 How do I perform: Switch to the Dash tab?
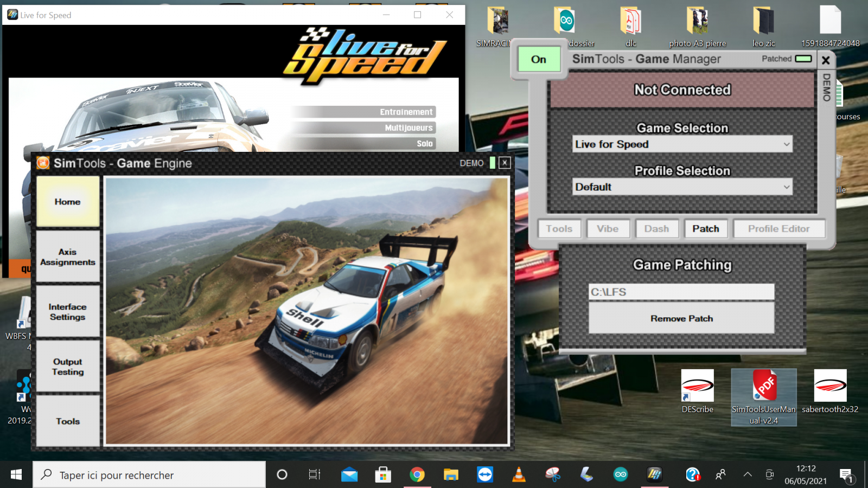656,229
